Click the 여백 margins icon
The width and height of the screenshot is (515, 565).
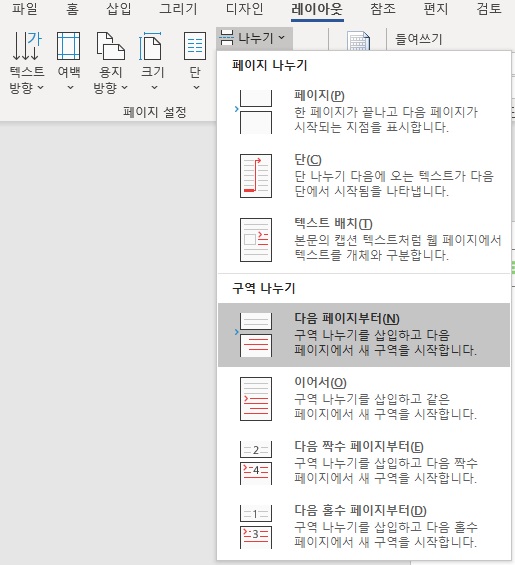coord(68,46)
